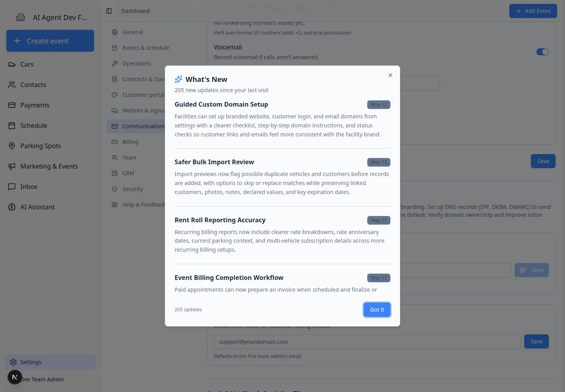The image size is (565, 392).
Task: Open Payments in the sidebar
Action: tap(50, 105)
